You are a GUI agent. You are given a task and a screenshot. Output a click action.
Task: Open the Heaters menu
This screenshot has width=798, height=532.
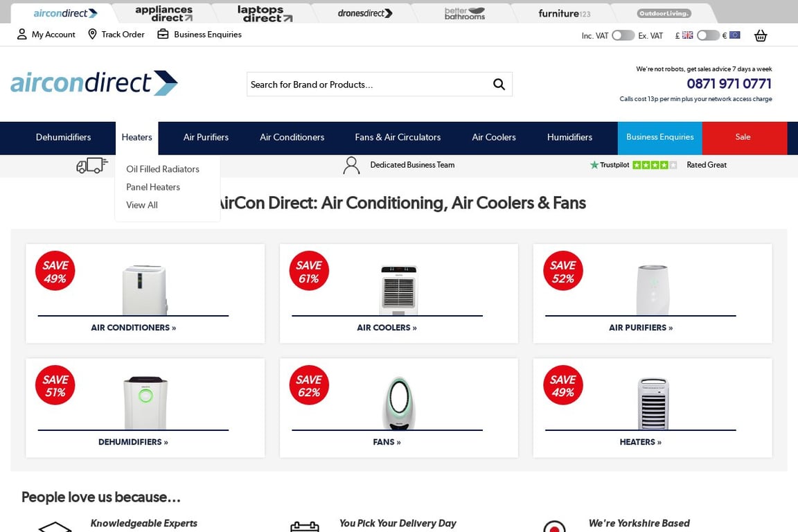coord(137,137)
